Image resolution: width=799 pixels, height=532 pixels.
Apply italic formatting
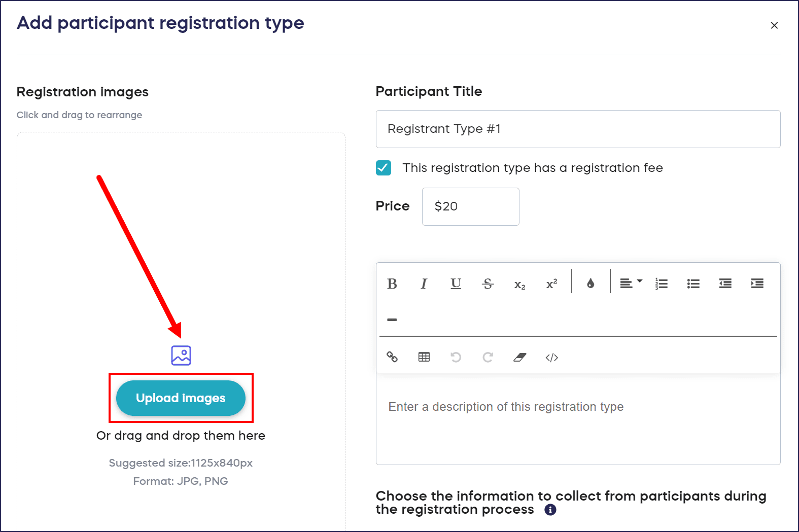pos(424,283)
